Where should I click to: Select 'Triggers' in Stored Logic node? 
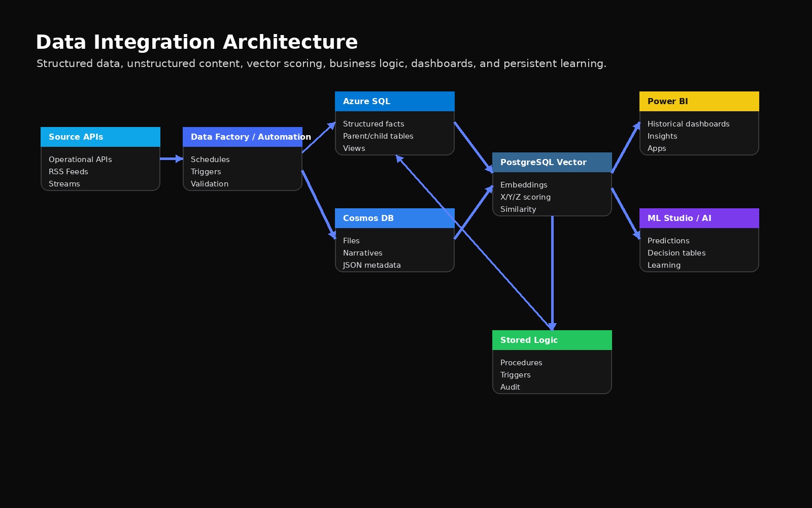[x=516, y=375]
